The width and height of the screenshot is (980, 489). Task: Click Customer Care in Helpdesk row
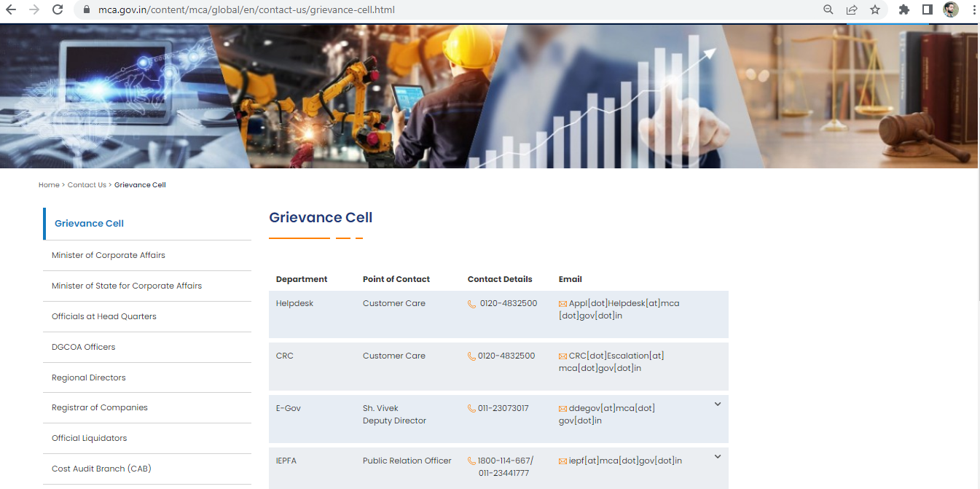click(x=394, y=303)
